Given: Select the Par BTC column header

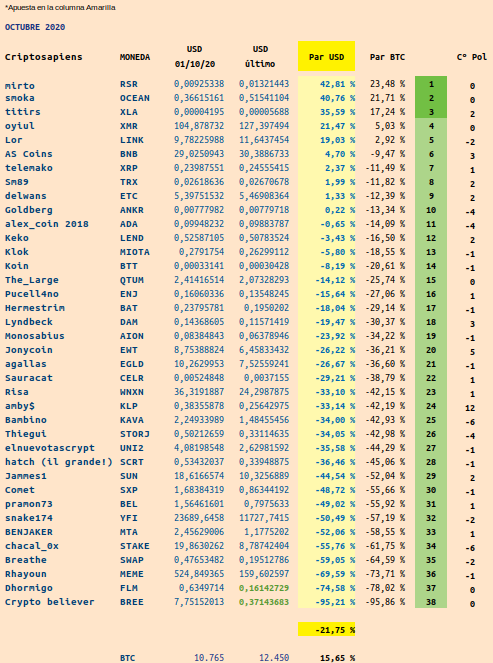Looking at the screenshot, I should [x=387, y=57].
